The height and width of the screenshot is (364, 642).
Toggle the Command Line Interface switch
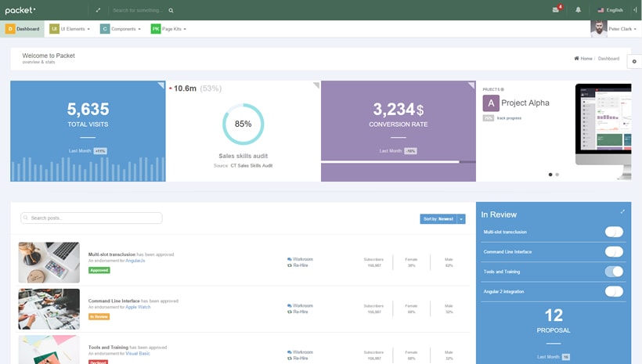(x=614, y=252)
